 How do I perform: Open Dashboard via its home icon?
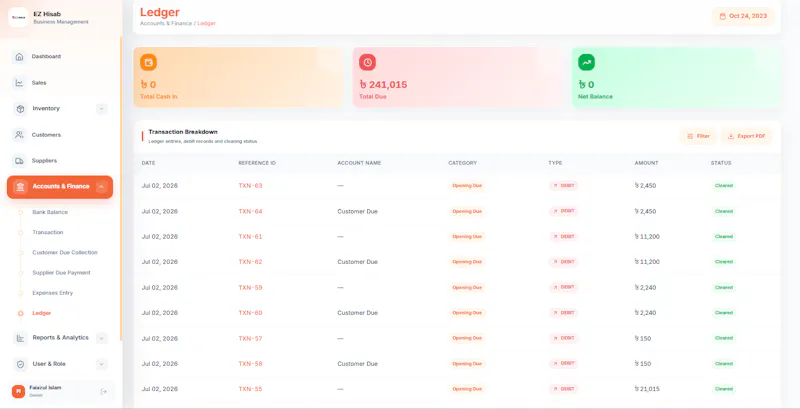[19, 57]
